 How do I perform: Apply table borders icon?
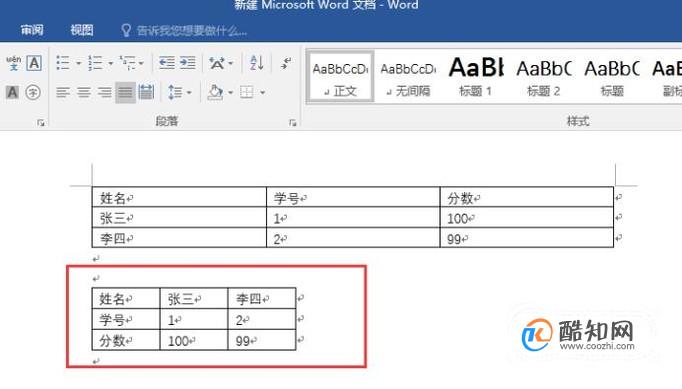[247, 92]
